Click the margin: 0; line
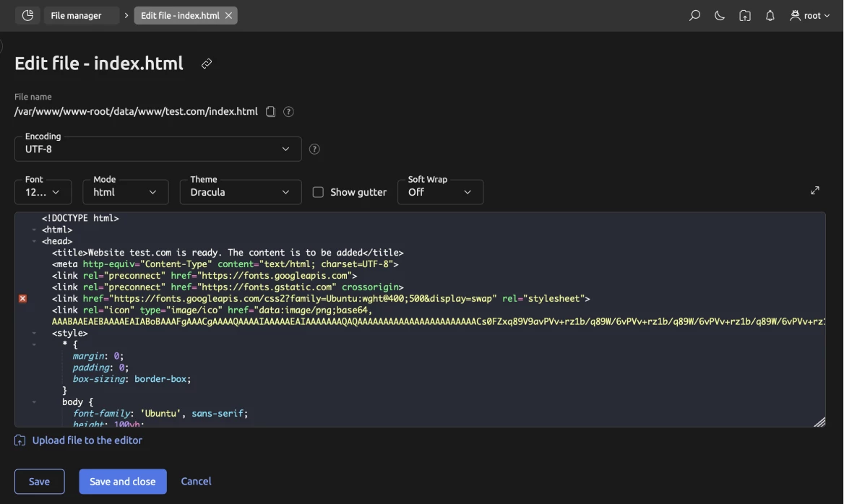Image resolution: width=844 pixels, height=504 pixels. (x=98, y=356)
